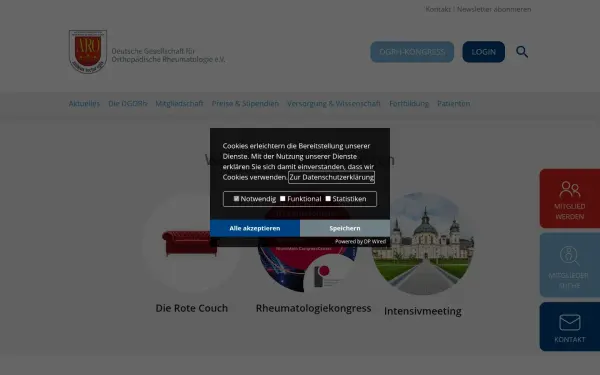
Task: Click the Mitglied werden people icon
Action: coord(569,189)
